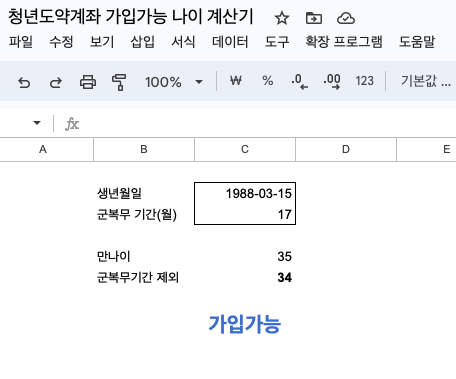Select column D header
Image resolution: width=456 pixels, height=379 pixels.
pyautogui.click(x=346, y=149)
